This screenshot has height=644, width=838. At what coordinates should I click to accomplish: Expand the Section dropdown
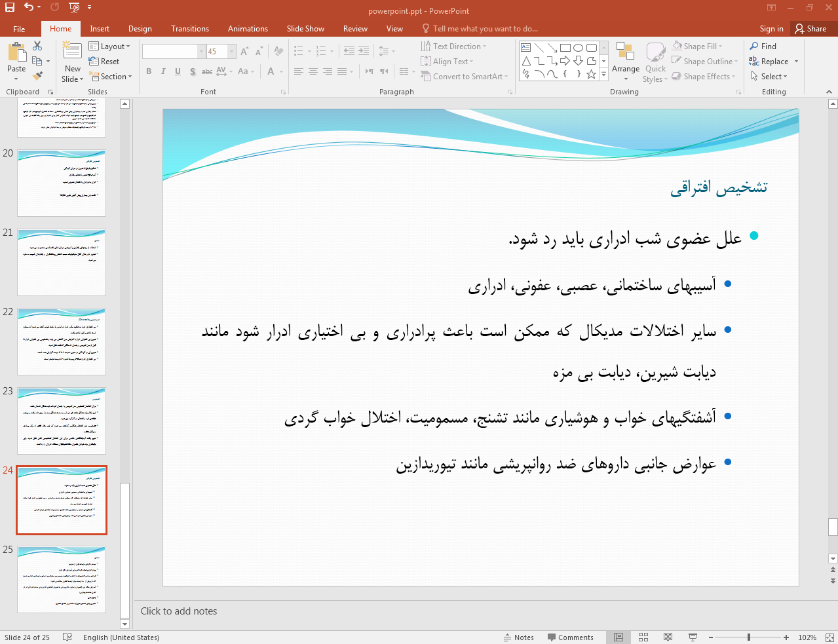pos(111,77)
